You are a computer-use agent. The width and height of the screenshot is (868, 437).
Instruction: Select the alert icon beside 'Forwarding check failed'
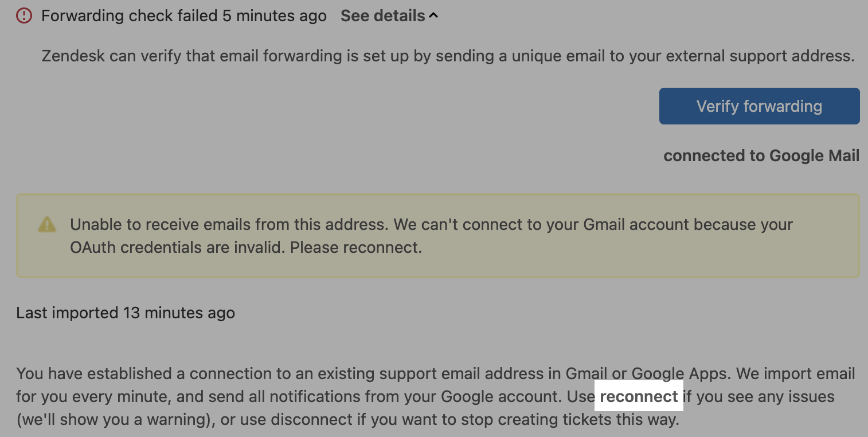[24, 15]
